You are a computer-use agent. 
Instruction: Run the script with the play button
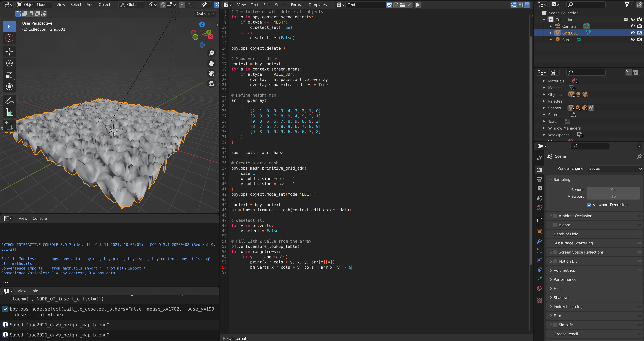418,5
